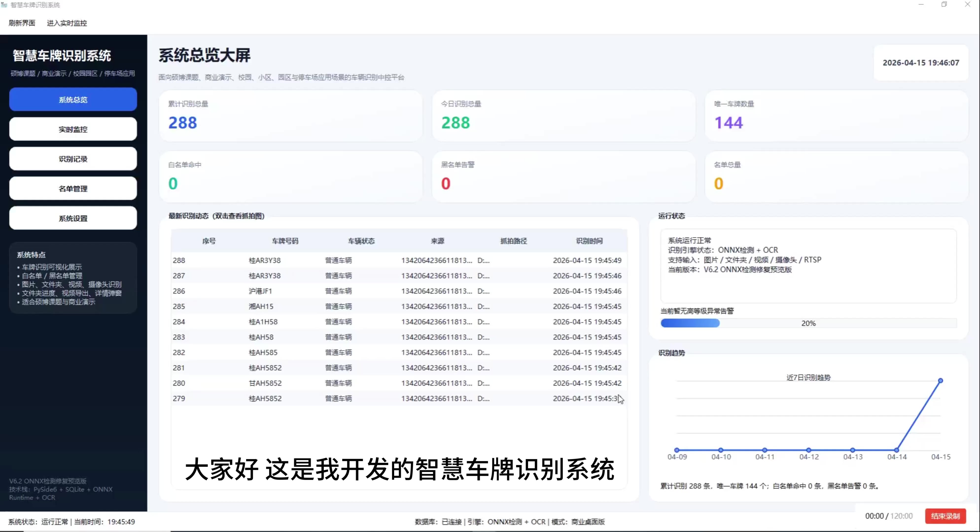Open the 识别记录 sidebar tab

(x=73, y=159)
